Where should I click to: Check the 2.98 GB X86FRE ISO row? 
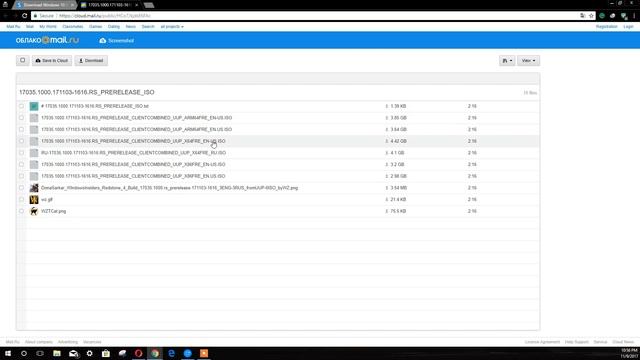click(21, 176)
